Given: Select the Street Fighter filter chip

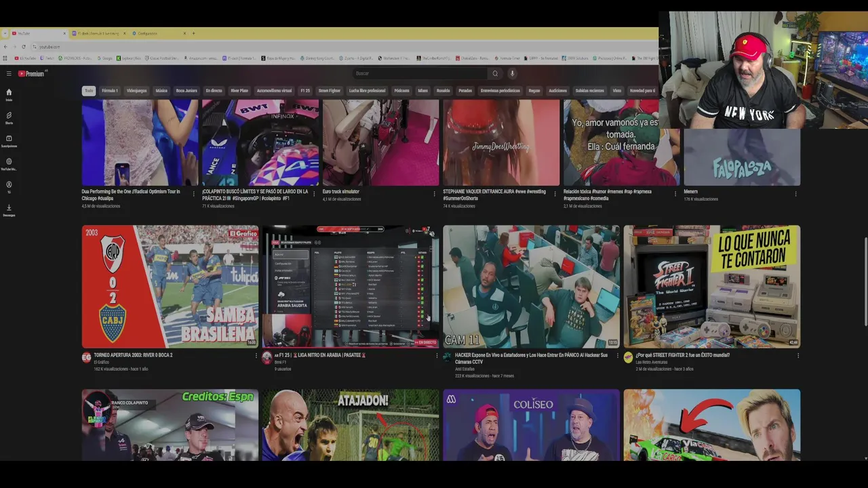Looking at the screenshot, I should tap(330, 90).
